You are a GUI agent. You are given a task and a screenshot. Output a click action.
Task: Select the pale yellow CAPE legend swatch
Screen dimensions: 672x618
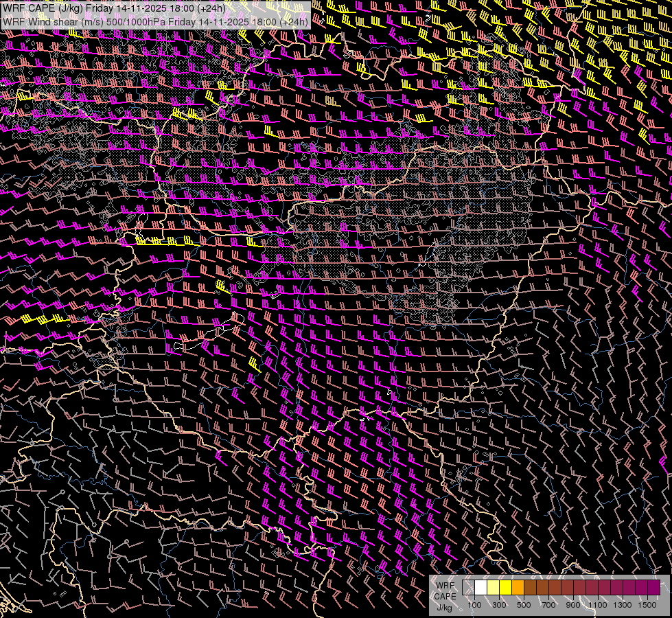coord(494,587)
